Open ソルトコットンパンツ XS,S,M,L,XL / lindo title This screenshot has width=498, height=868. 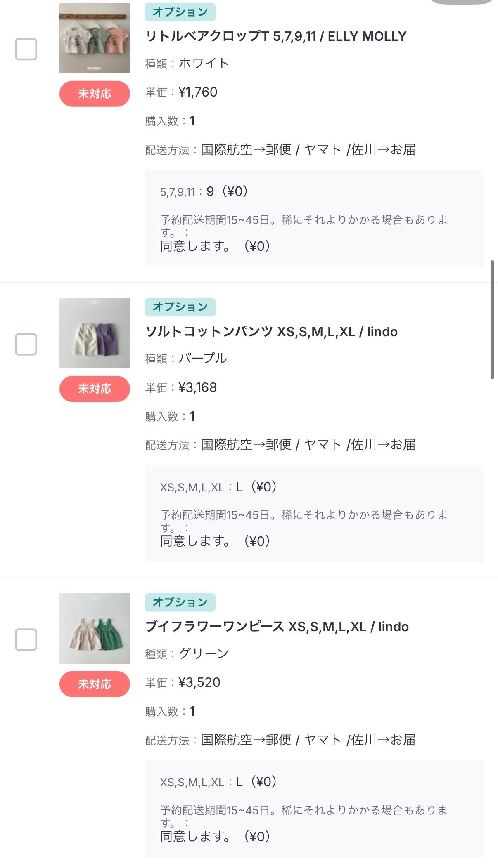pos(271,332)
